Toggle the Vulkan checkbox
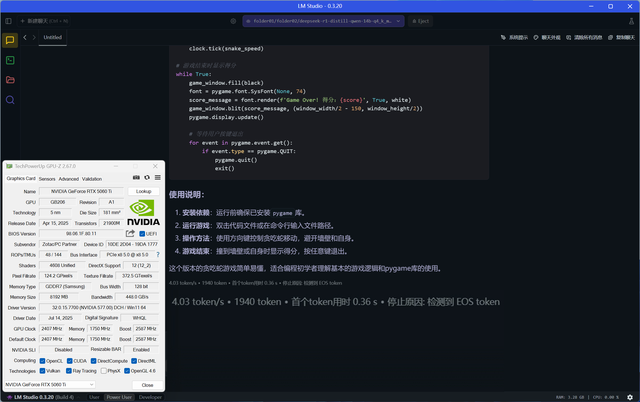The height and width of the screenshot is (402, 640). click(42, 371)
